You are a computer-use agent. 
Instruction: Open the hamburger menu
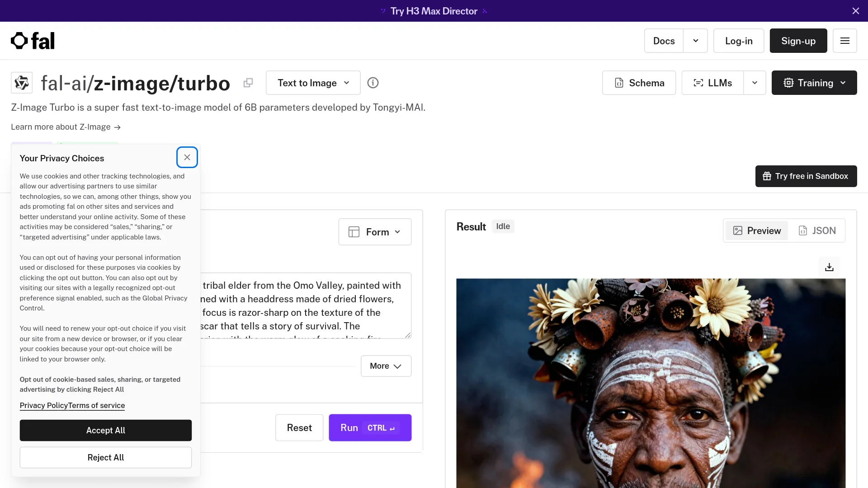pyautogui.click(x=845, y=41)
